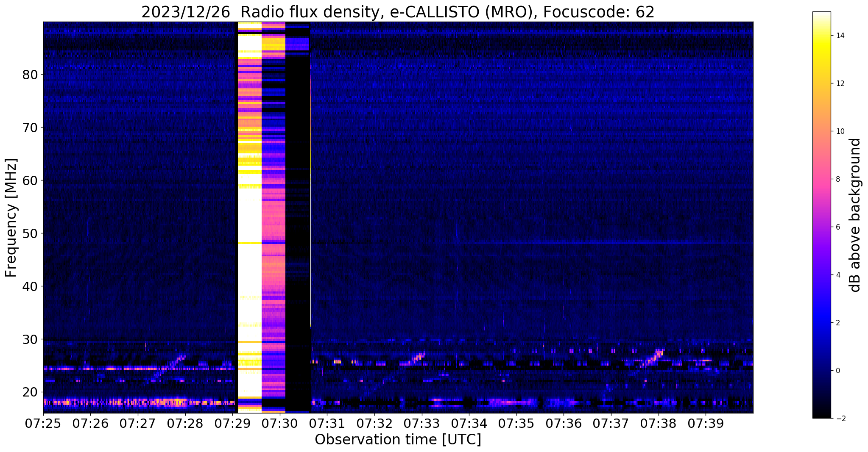The image size is (868, 452).
Task: Select the 07:31 time tick label
Action: coord(327,423)
